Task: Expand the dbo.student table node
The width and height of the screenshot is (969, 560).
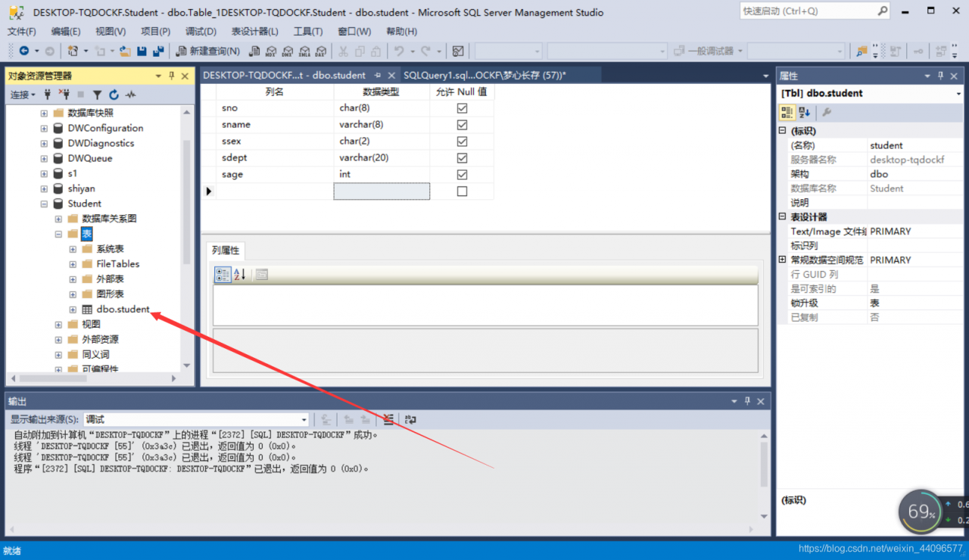Action: (x=73, y=310)
